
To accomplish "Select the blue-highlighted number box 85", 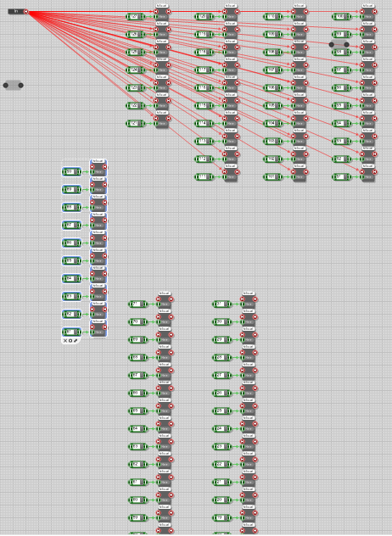I will (x=72, y=261).
